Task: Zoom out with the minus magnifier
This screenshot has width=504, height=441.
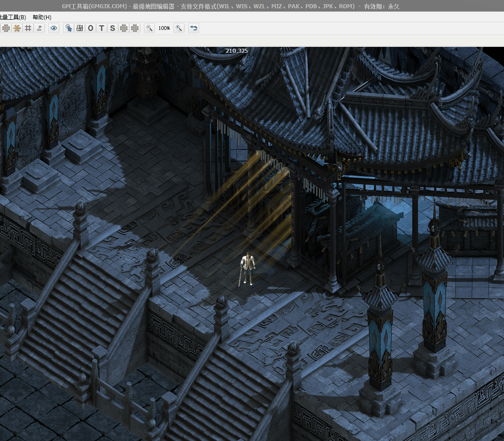Action: pyautogui.click(x=149, y=28)
